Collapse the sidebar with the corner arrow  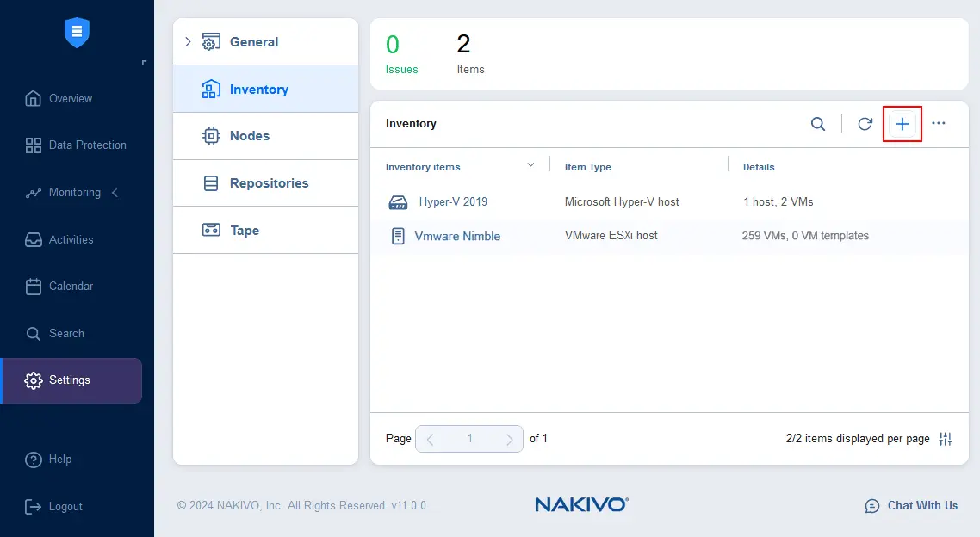tap(144, 63)
